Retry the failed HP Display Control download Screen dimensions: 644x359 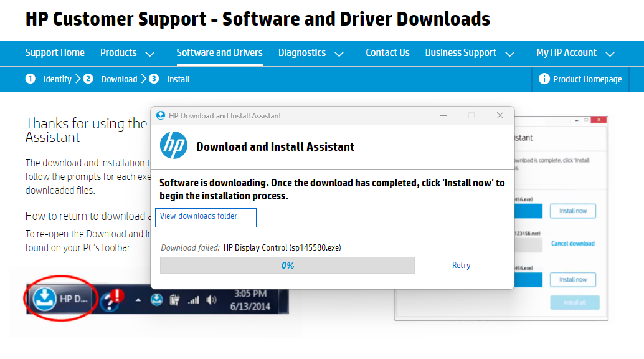pyautogui.click(x=461, y=265)
